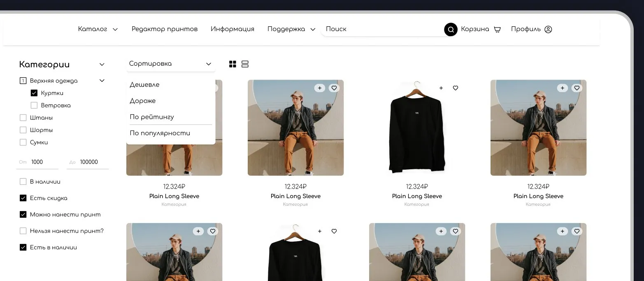Open the top-row black sweater product image

pos(417,128)
